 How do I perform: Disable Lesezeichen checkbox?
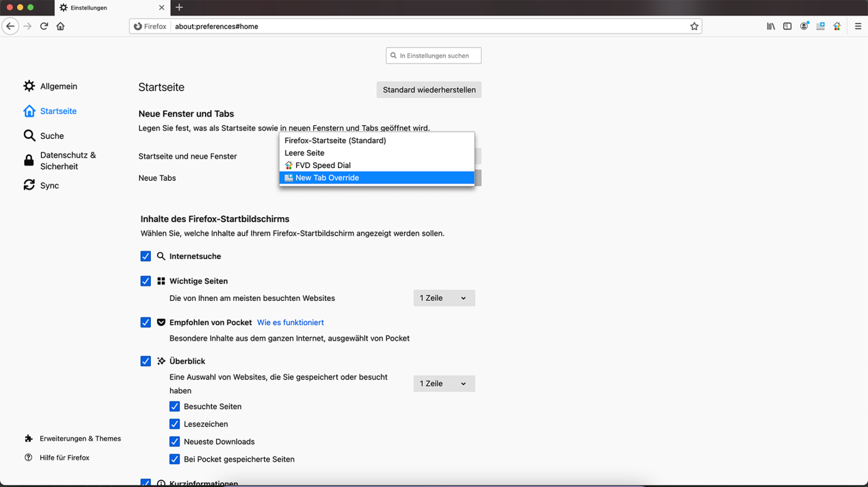175,424
